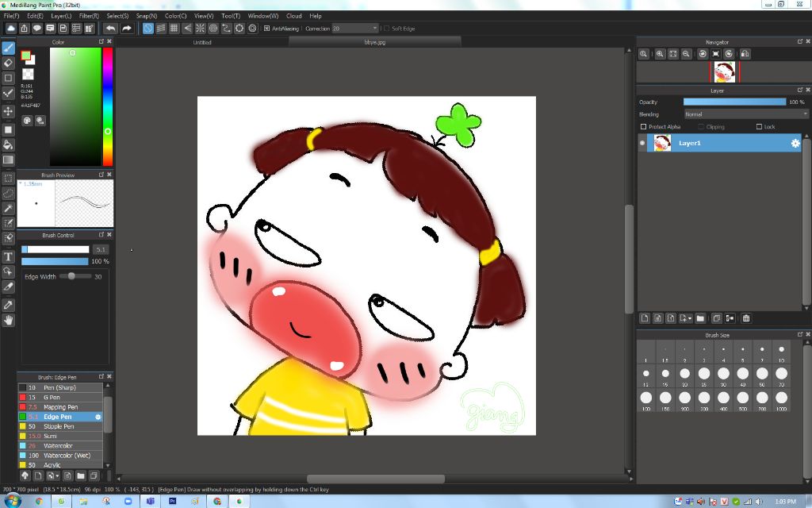Enable the concentric circle snap icon
Viewport: 812px width, 508px height.
pyautogui.click(x=213, y=29)
